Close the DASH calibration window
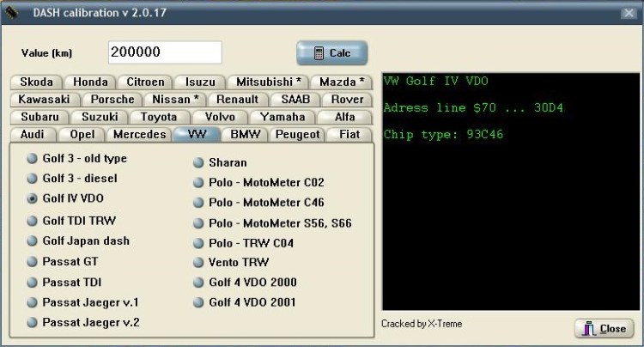 (629, 12)
